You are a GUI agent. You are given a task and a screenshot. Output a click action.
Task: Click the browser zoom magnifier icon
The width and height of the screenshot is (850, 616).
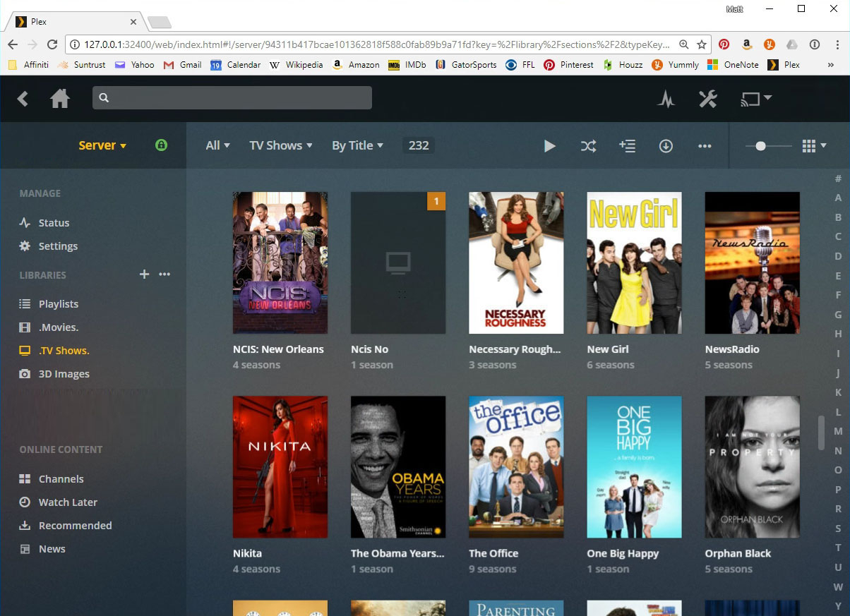[683, 44]
